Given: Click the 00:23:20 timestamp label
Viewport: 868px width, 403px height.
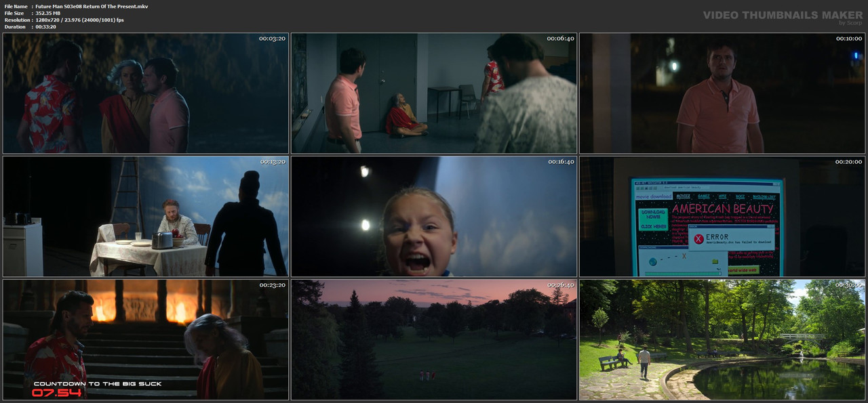Looking at the screenshot, I should click(272, 285).
